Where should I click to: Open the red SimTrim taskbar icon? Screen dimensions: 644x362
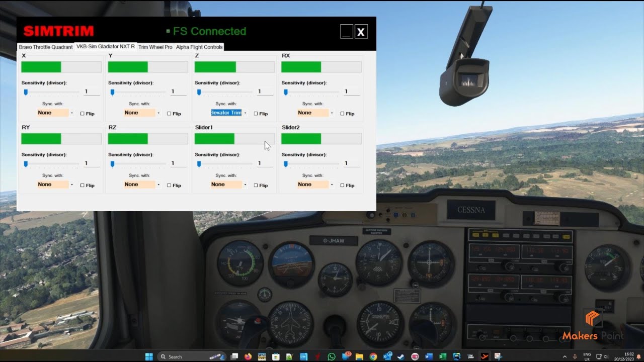[x=485, y=356]
